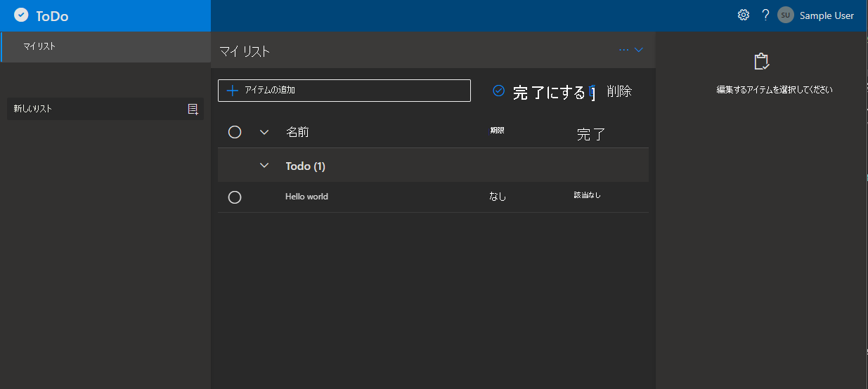The height and width of the screenshot is (389, 868).
Task: Open the Sample User account menu
Action: pos(827,15)
